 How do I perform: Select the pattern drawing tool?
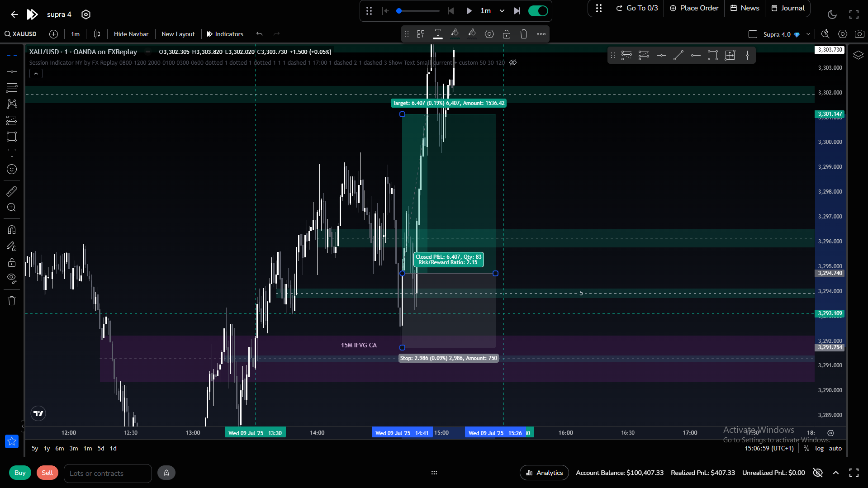[x=12, y=104]
